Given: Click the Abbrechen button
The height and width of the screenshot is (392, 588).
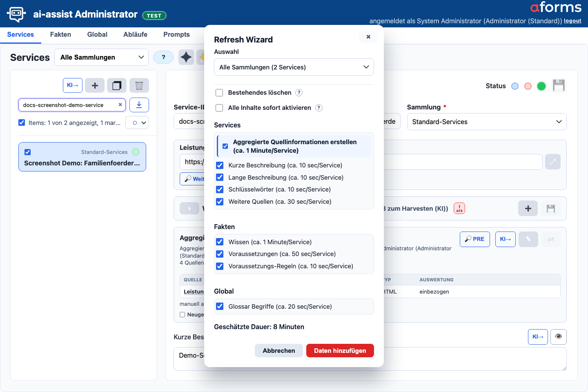Looking at the screenshot, I should tap(279, 350).
